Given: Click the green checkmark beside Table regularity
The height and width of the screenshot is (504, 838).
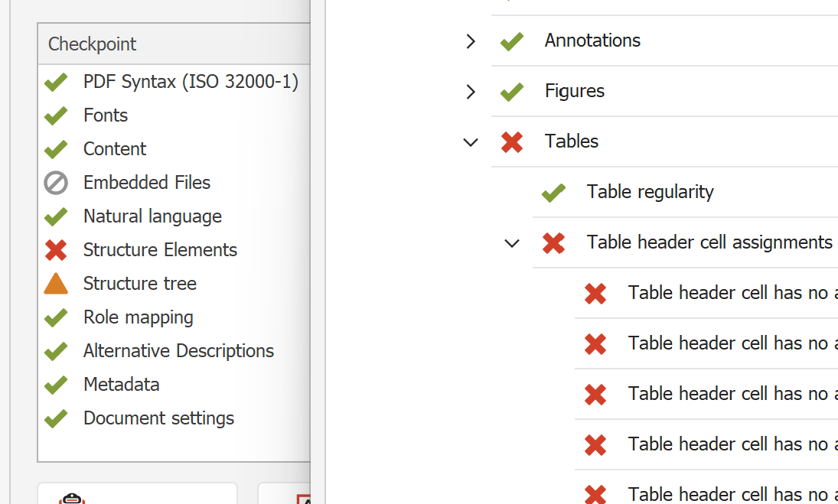Looking at the screenshot, I should (553, 192).
